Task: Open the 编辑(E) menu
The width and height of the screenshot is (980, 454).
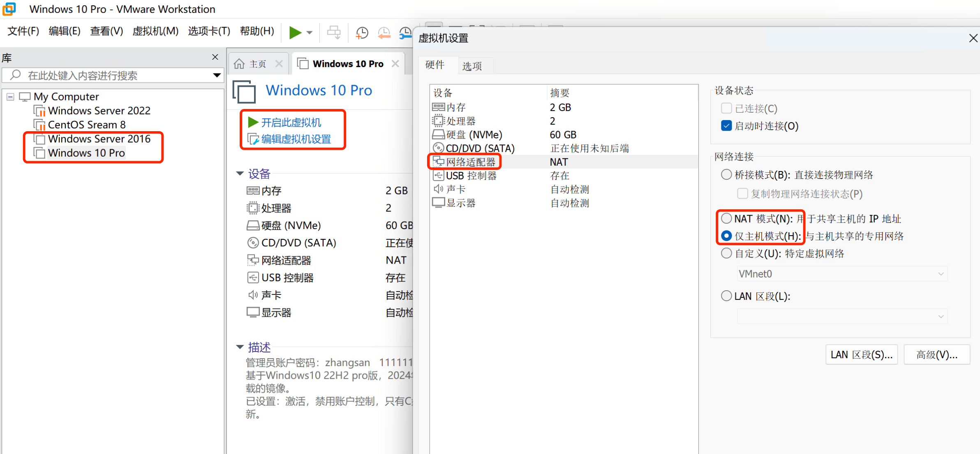Action: click(65, 31)
